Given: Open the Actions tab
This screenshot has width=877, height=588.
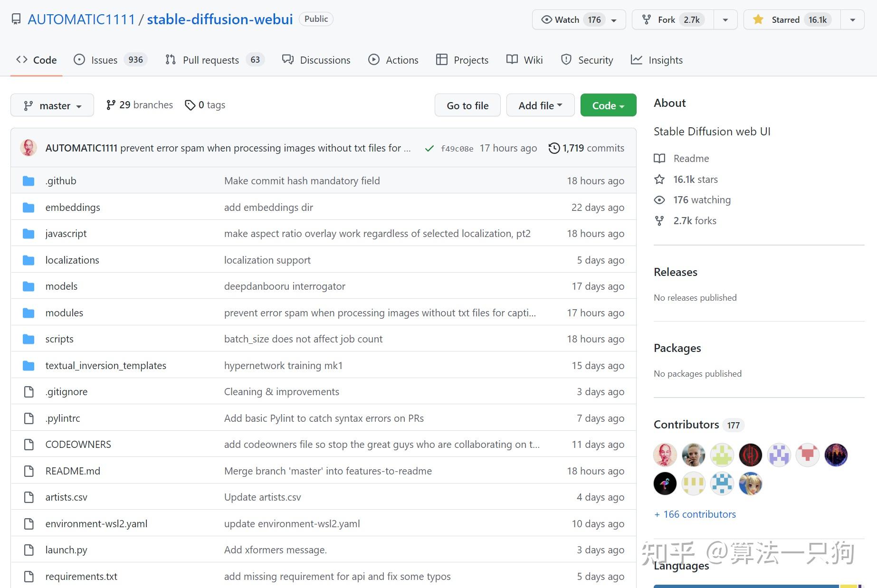Looking at the screenshot, I should (x=393, y=60).
